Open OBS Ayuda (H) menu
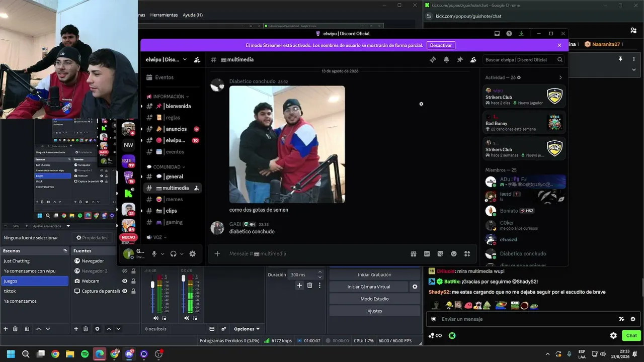This screenshot has width=644, height=362. (x=193, y=15)
